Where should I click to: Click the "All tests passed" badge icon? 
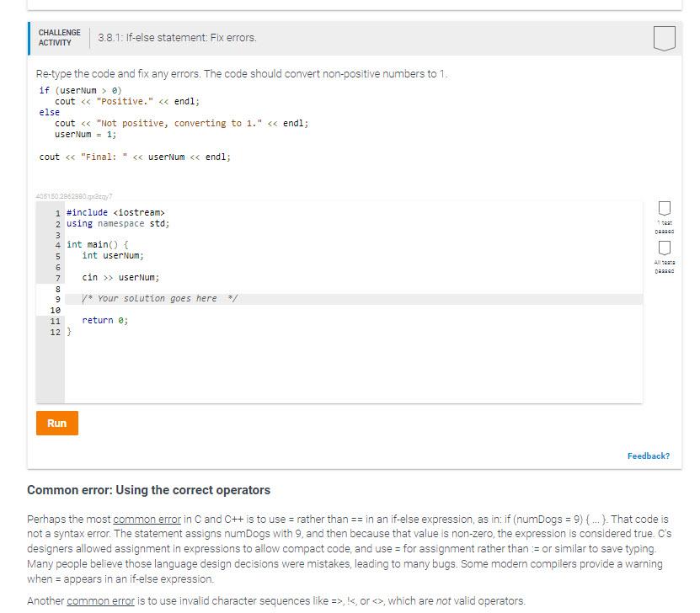point(665,248)
